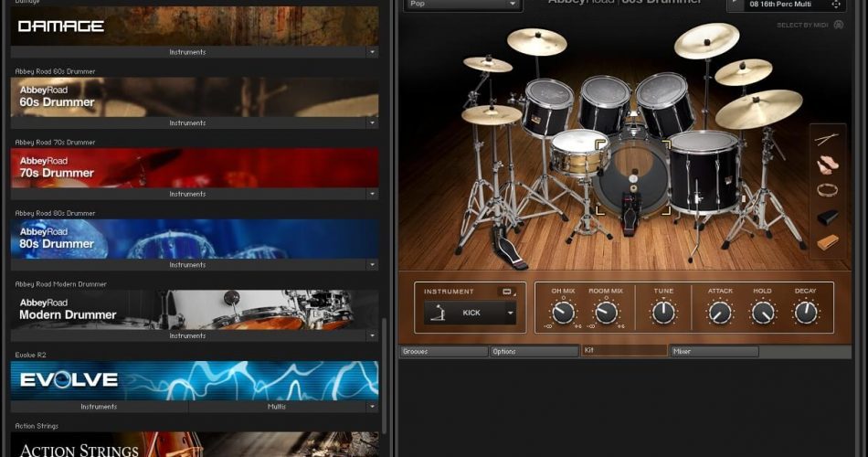Screen dimensions: 868x457
Task: Click the top-right china cymbal
Action: tap(707, 40)
